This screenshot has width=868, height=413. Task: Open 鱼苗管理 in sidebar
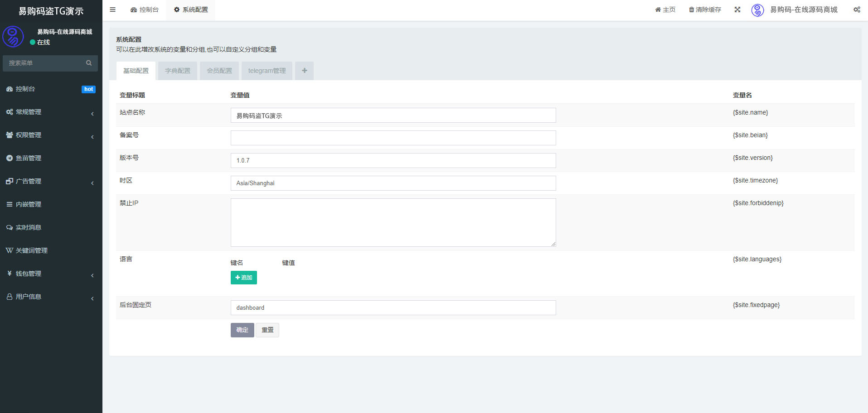click(29, 158)
